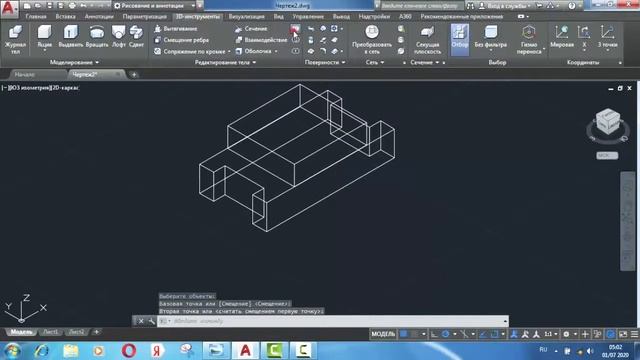Click the Секущая плоскость (Section Plane) tool
This screenshot has width=640, height=360.
click(427, 40)
